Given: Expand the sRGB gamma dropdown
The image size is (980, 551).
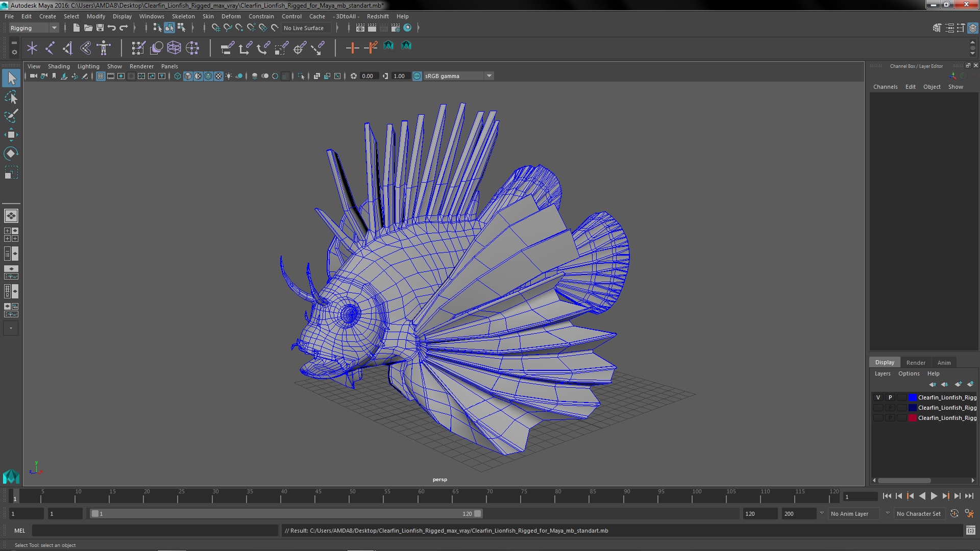Looking at the screenshot, I should coord(488,76).
